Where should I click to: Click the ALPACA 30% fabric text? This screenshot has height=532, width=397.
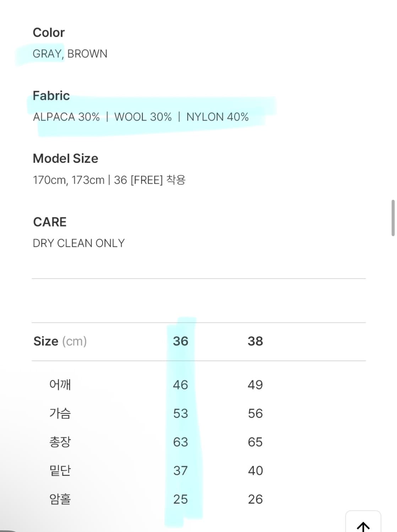coord(66,117)
